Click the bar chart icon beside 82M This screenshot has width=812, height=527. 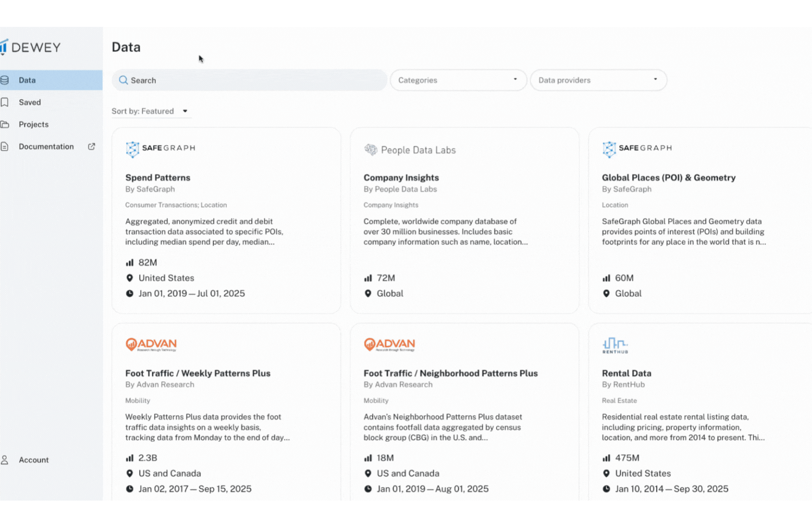point(129,263)
